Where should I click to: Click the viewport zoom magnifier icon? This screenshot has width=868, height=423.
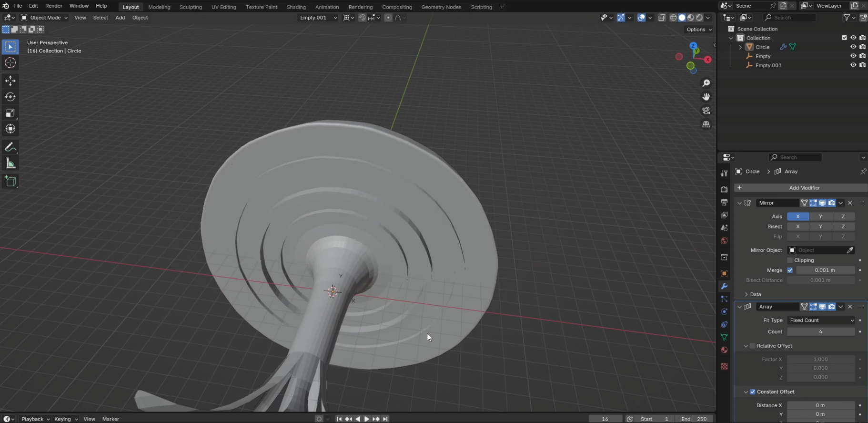point(706,83)
